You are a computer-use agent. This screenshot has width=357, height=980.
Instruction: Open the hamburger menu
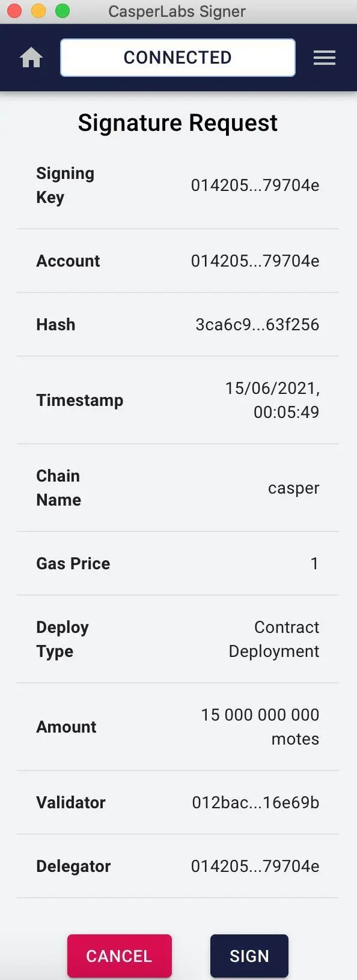pyautogui.click(x=325, y=57)
